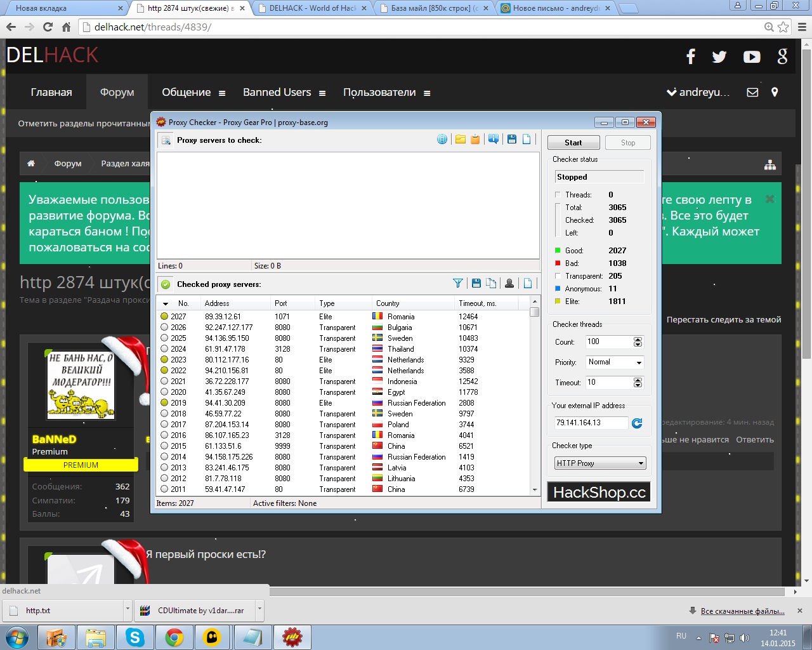Open the filter funnel for checked proxies
The image size is (812, 650).
[x=458, y=284]
